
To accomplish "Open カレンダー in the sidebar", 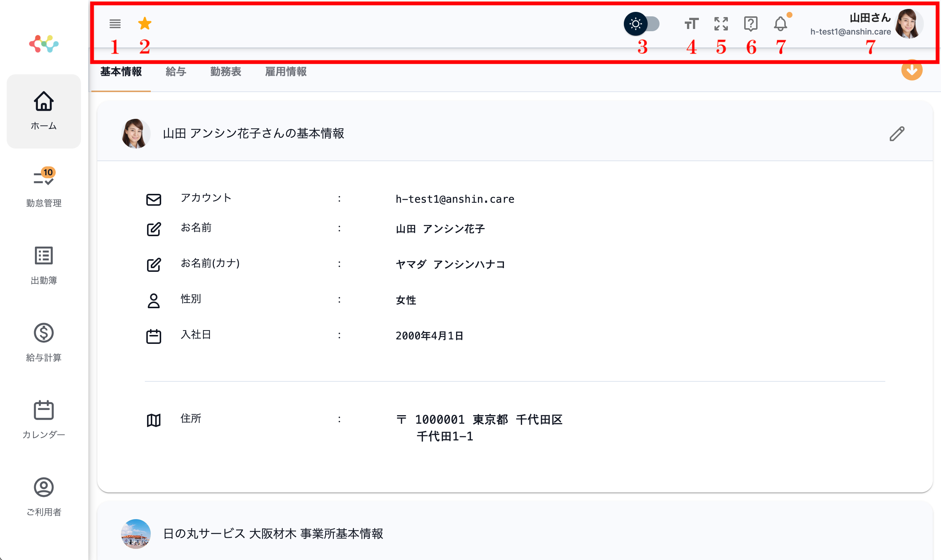I will coord(44,420).
